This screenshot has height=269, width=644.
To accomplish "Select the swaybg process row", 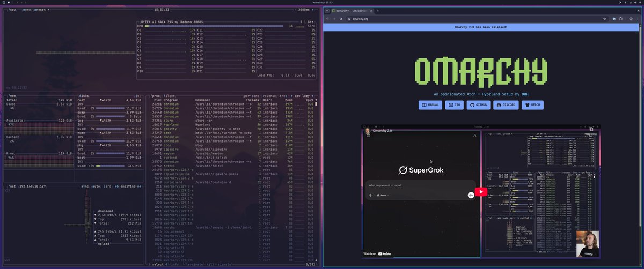I will coord(231,227).
